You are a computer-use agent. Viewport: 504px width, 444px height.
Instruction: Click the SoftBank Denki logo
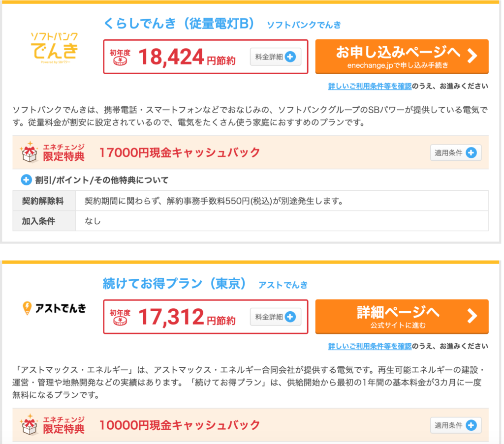(x=54, y=48)
